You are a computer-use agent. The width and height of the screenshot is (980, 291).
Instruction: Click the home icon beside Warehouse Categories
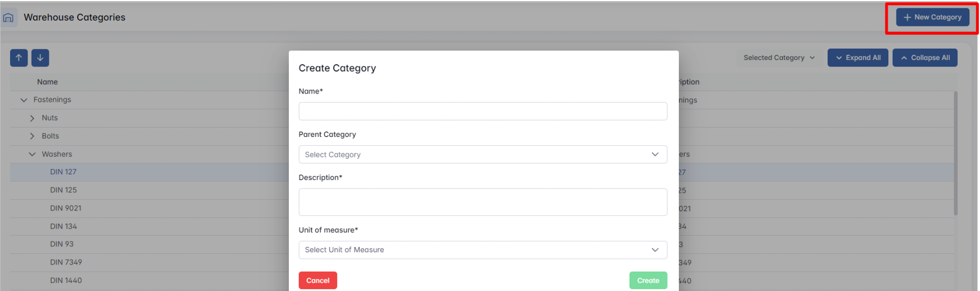tap(8, 18)
